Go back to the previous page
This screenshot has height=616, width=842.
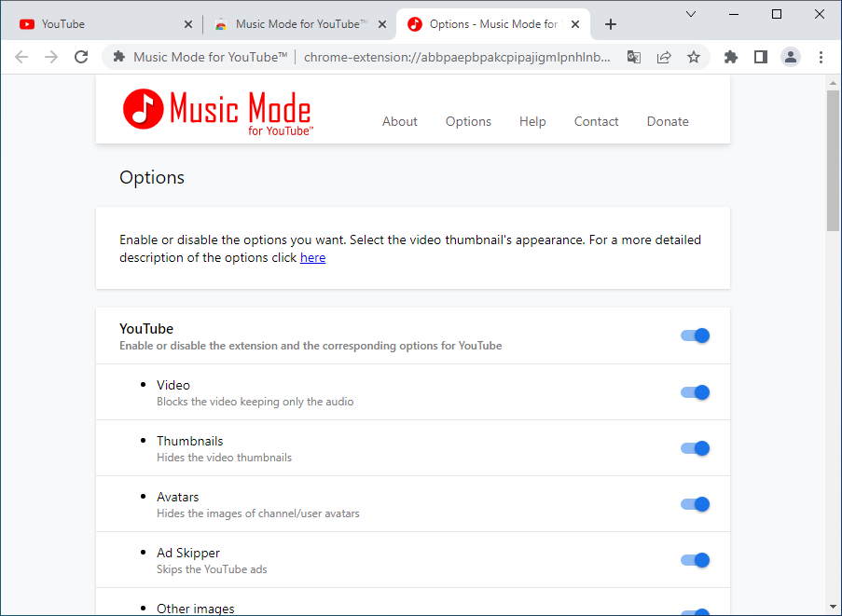click(x=21, y=57)
